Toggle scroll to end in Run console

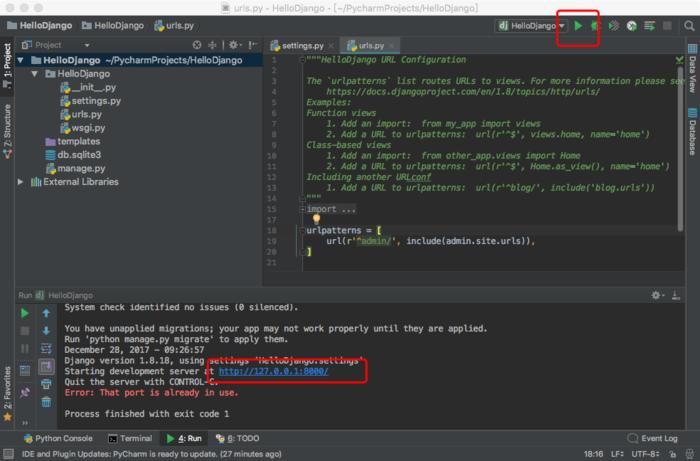46,366
